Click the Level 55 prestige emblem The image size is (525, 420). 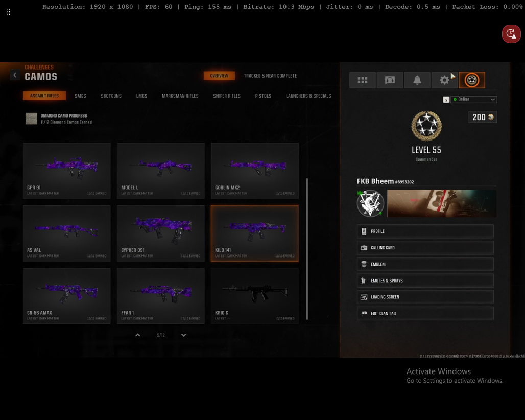tap(426, 126)
